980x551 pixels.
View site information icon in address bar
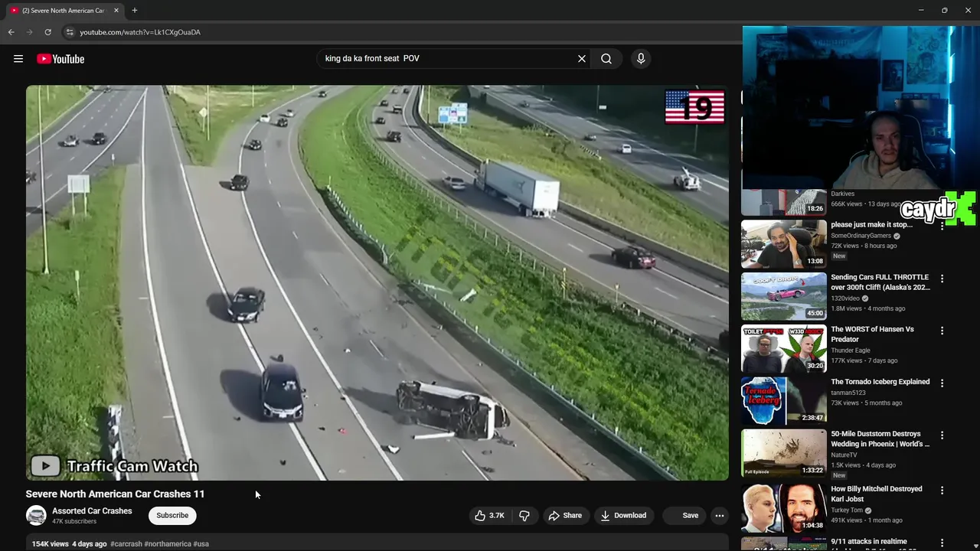[69, 32]
